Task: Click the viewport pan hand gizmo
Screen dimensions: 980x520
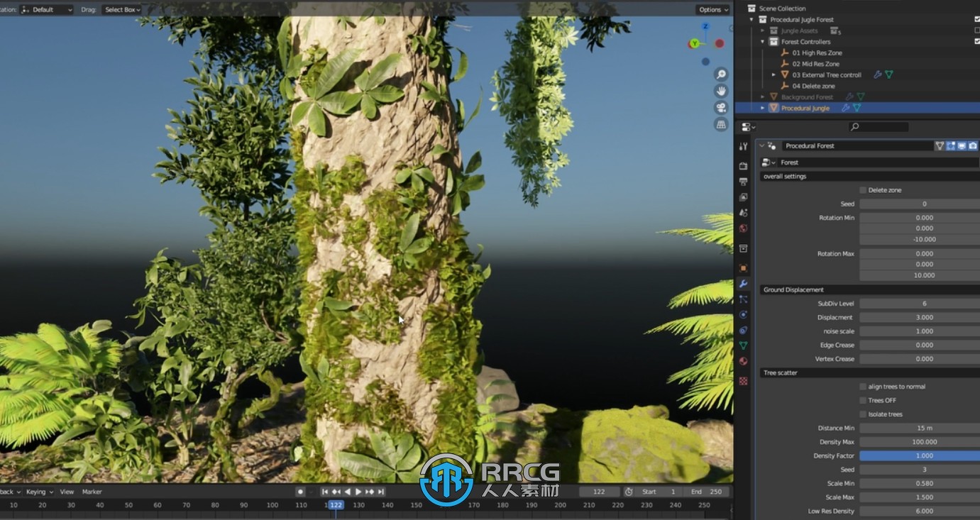Action: pos(721,91)
